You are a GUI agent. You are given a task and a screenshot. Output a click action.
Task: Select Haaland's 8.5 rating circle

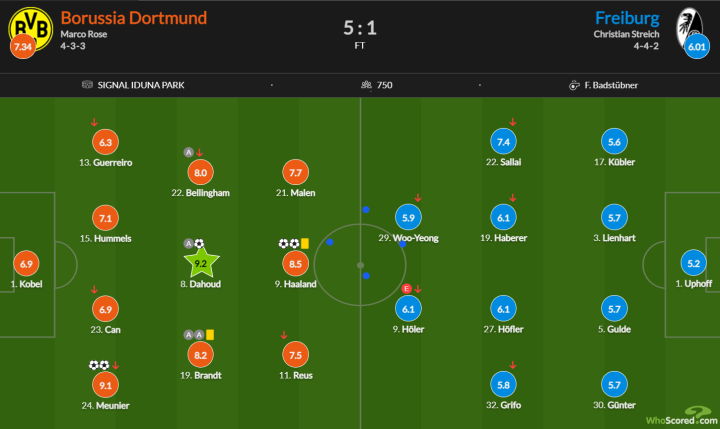click(295, 265)
